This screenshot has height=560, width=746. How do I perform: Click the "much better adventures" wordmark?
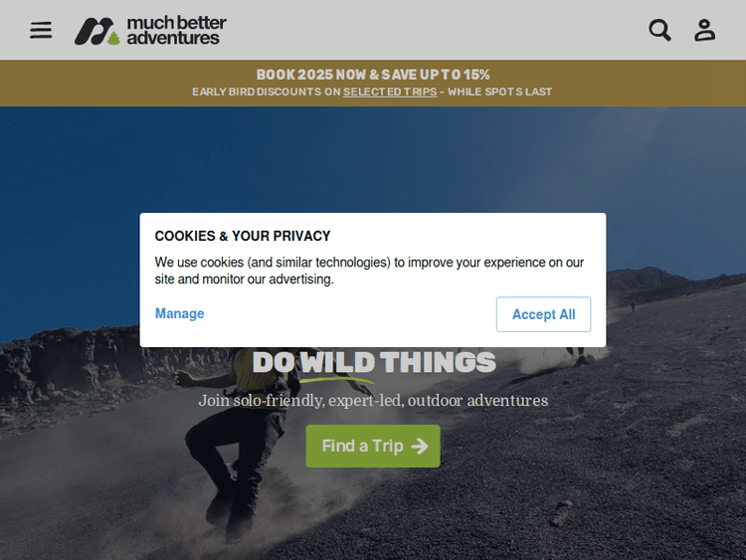[x=176, y=30]
